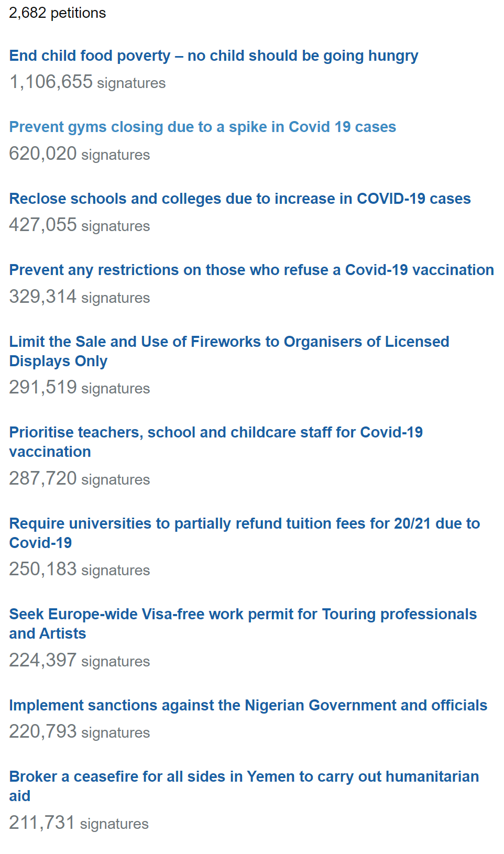Click the 2,682 petitions count text
The width and height of the screenshot is (504, 854).
[57, 13]
